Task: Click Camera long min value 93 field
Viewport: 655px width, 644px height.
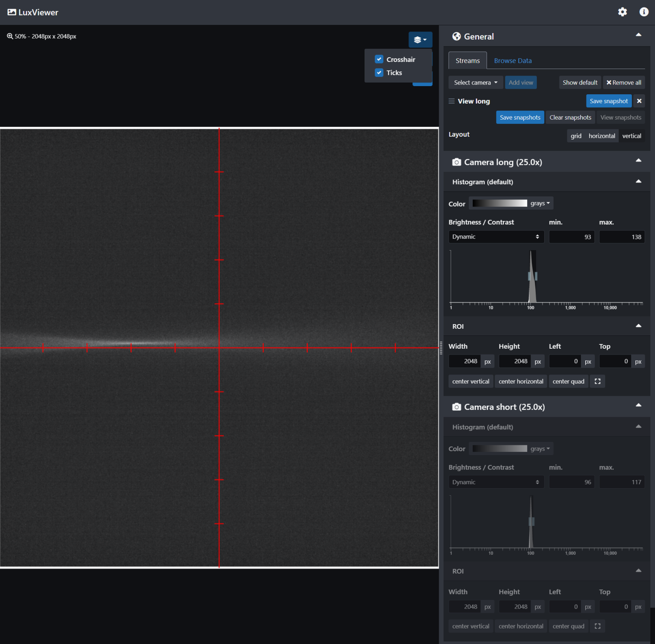Action: coord(572,237)
